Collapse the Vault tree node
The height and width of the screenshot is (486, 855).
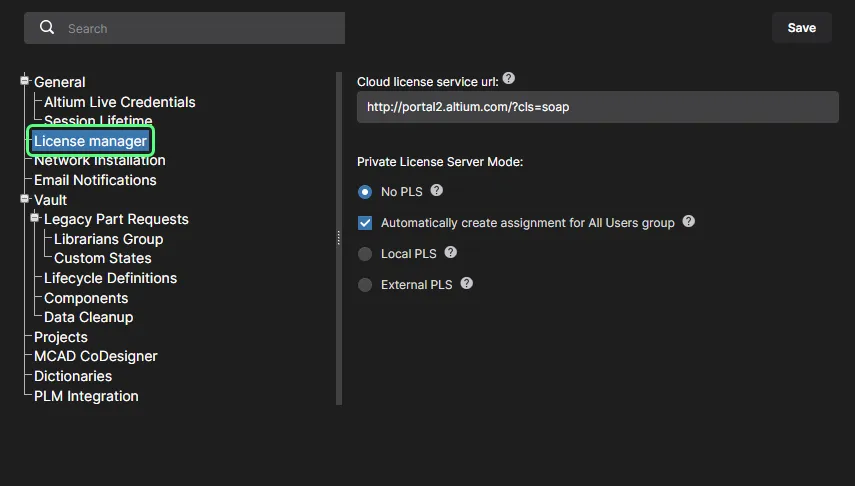(26, 199)
